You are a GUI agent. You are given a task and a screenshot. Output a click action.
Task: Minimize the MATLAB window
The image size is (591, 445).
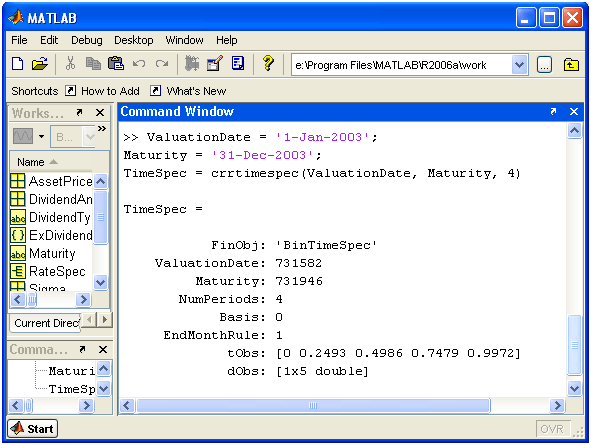[526, 17]
